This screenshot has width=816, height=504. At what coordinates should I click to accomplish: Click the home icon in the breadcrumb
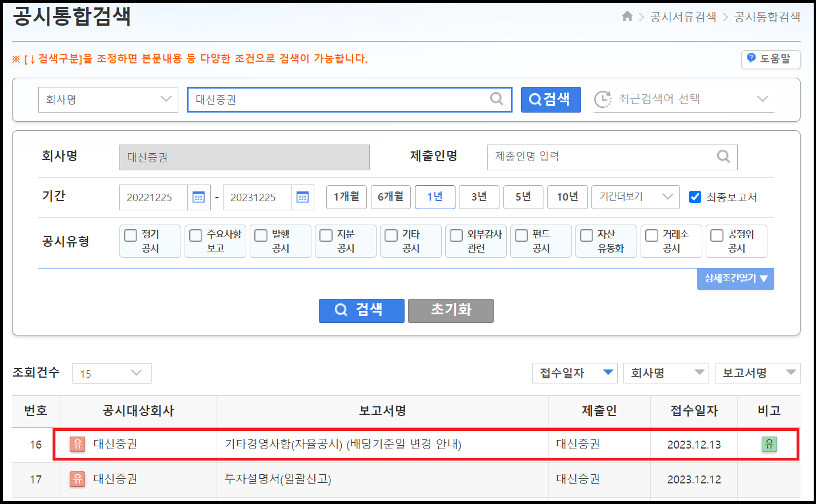[627, 17]
